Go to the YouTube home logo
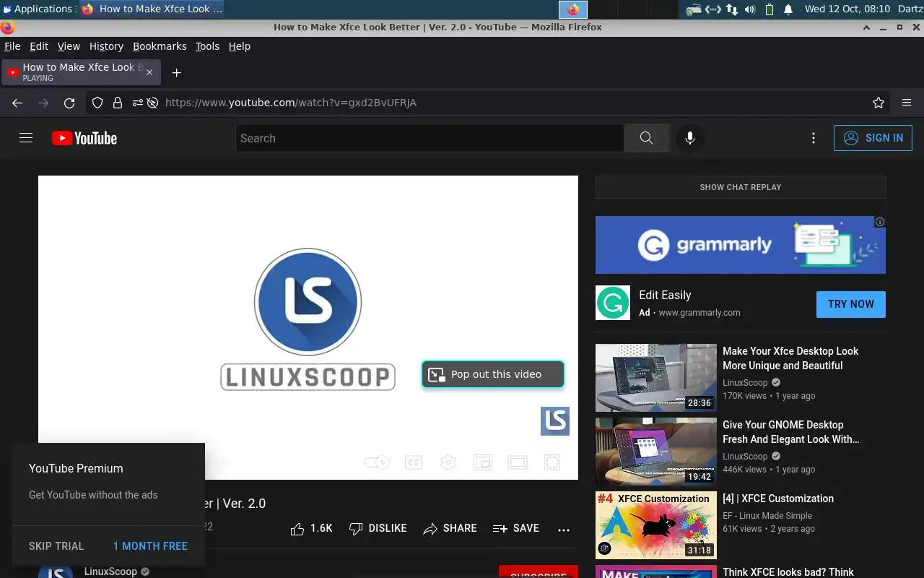The image size is (924, 578). [84, 138]
